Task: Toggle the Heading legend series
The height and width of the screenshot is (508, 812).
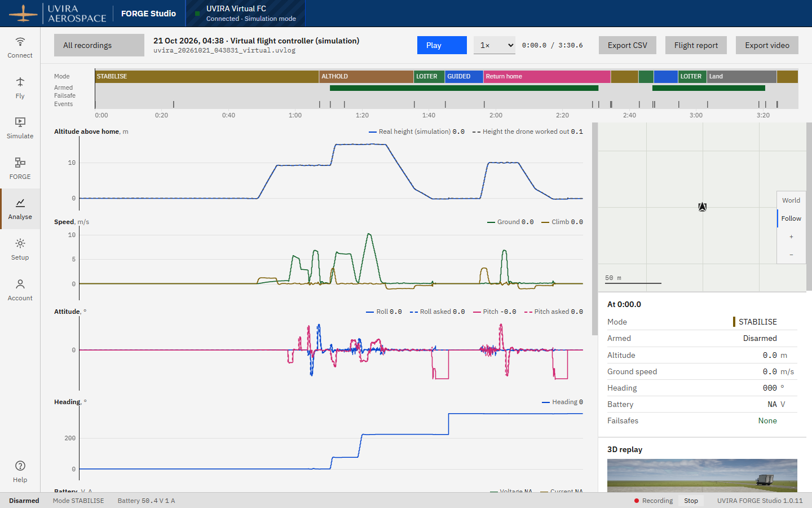Action: [x=562, y=402]
